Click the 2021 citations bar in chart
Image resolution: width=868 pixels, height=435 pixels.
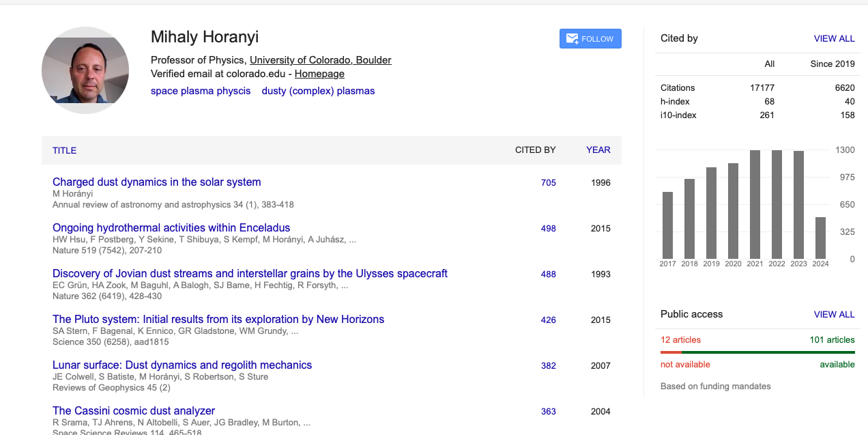pos(755,204)
